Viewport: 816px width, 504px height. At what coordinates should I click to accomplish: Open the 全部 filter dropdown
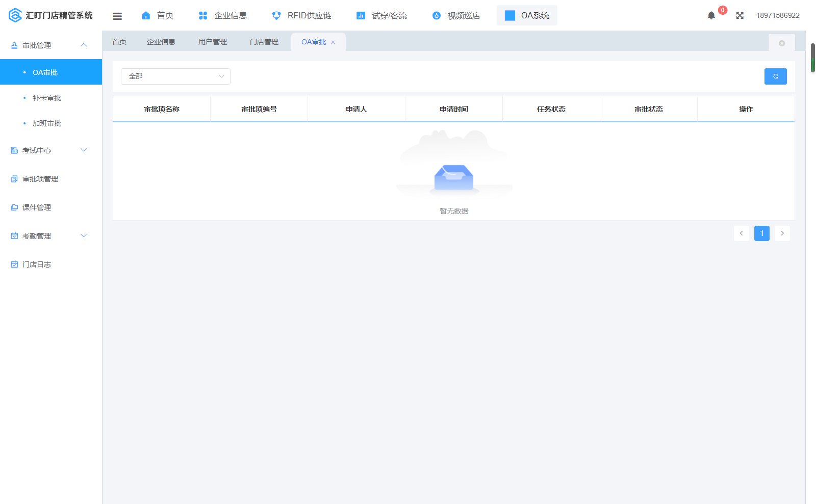(175, 76)
